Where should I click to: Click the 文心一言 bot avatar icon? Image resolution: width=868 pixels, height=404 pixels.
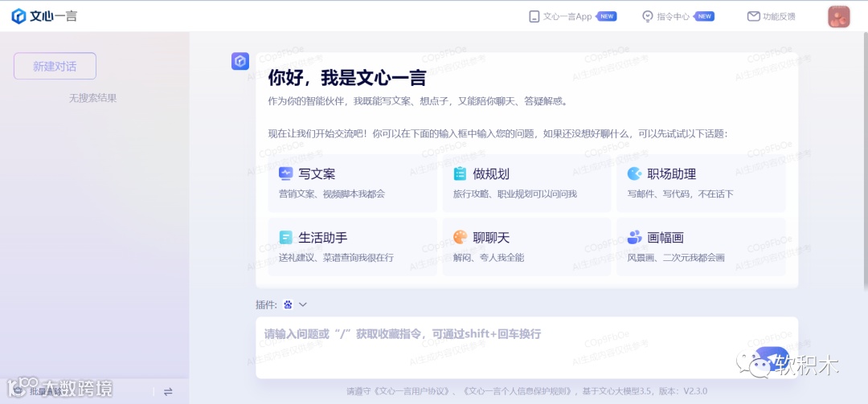tap(240, 61)
